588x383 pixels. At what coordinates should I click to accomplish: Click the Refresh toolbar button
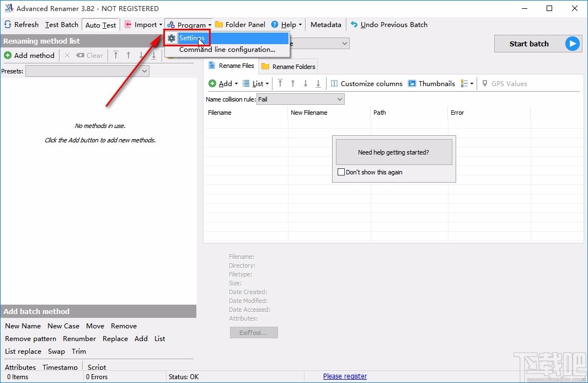(22, 25)
